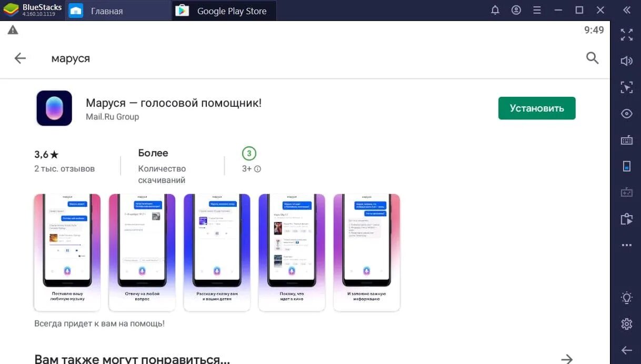Open screenshot 'И запомню важную информацию'
This screenshot has height=364, width=641.
[x=367, y=252]
